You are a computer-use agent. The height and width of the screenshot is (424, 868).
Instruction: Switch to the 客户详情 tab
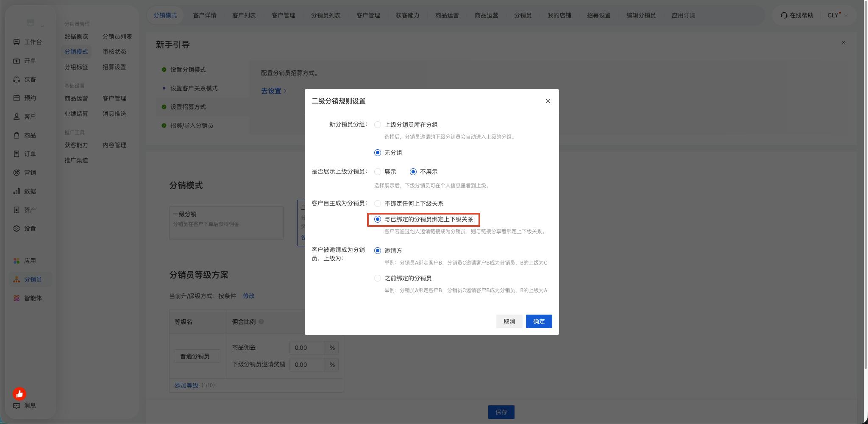pyautogui.click(x=205, y=15)
